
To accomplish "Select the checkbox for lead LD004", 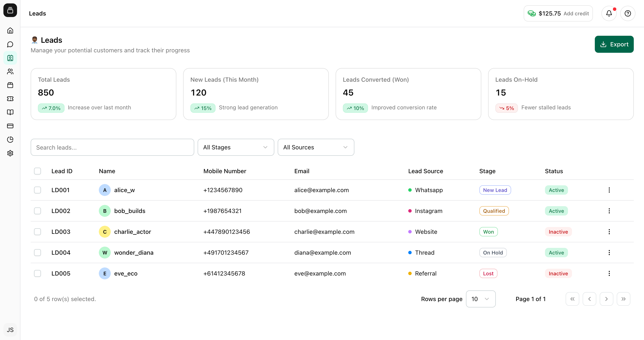I will pos(37,253).
